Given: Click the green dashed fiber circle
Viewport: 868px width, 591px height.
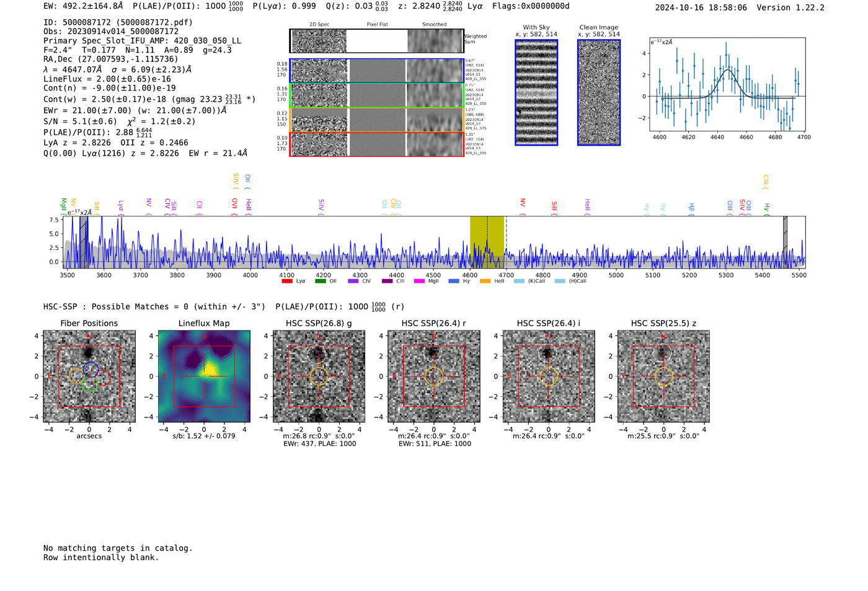Looking at the screenshot, I should tap(89, 384).
